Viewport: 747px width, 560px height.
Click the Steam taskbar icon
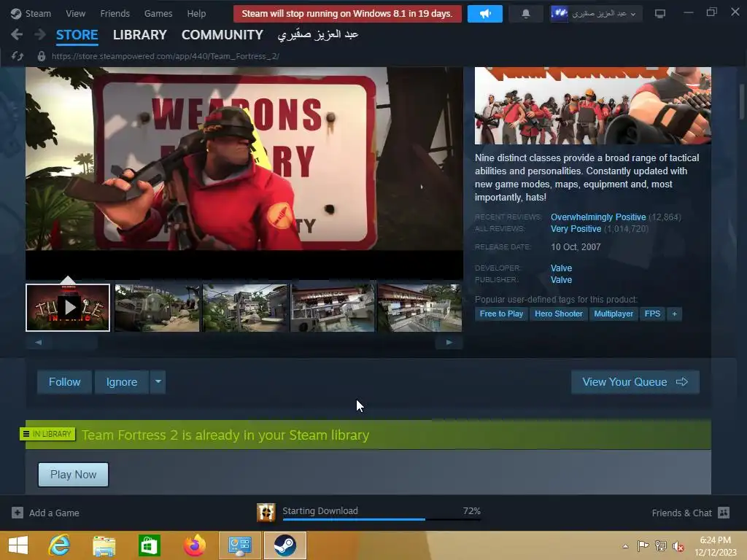pos(285,545)
